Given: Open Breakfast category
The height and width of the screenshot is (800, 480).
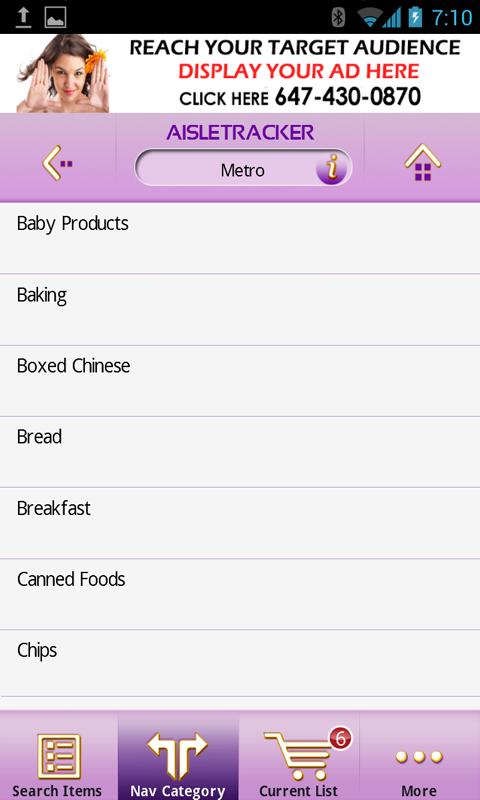Looking at the screenshot, I should (x=240, y=523).
